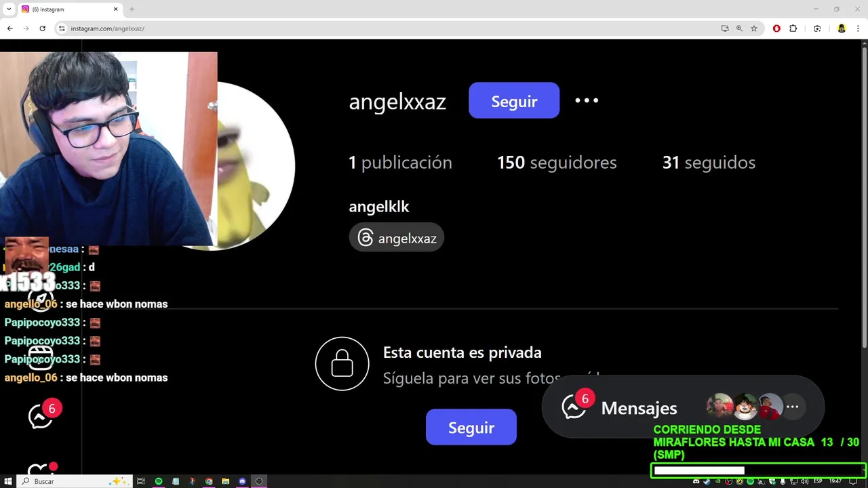The image size is (868, 488).
Task: Open File Explorer from the taskbar
Action: click(226, 481)
